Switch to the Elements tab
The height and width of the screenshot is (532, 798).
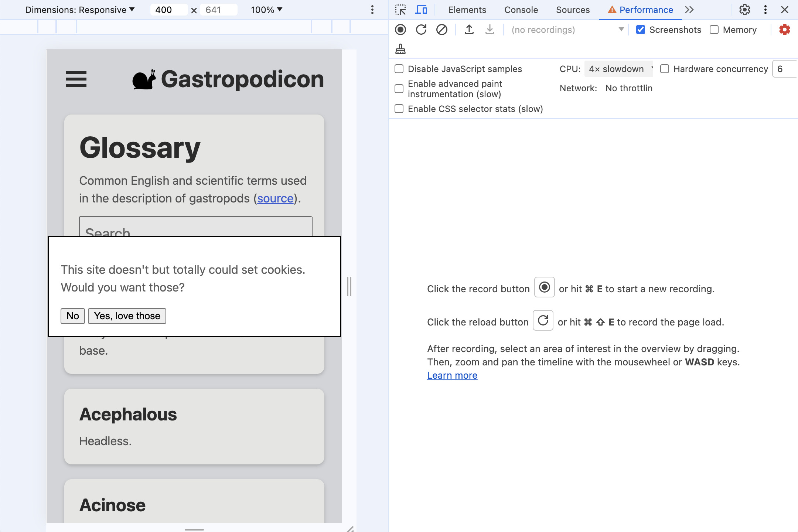467,10
